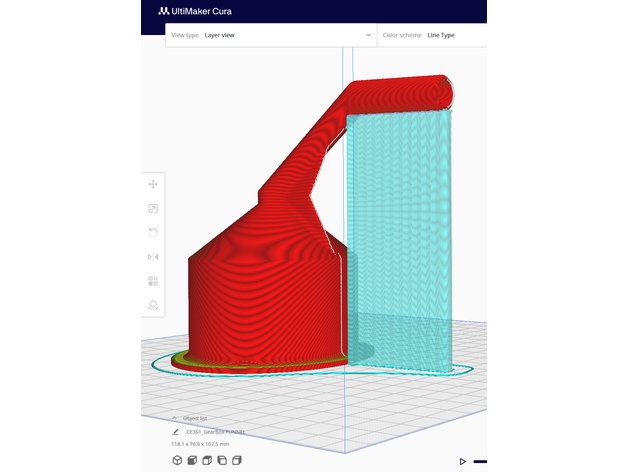Viewport: 628px width, 472px height.
Task: Open the Color scheme Line Type dropdown
Action: point(432,34)
